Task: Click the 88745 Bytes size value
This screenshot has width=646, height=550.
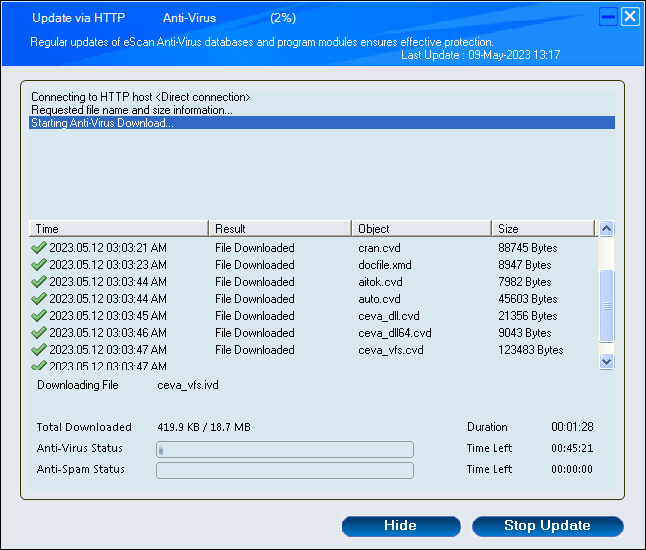Action: [528, 248]
